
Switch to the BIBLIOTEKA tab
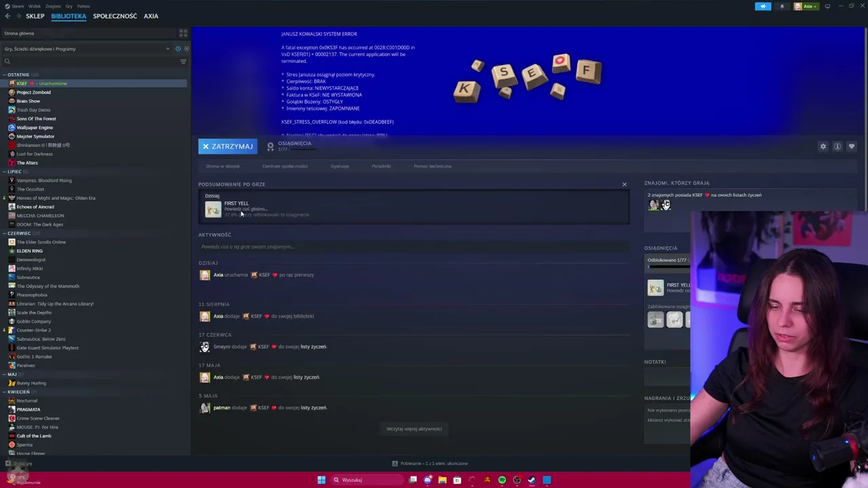(x=68, y=16)
